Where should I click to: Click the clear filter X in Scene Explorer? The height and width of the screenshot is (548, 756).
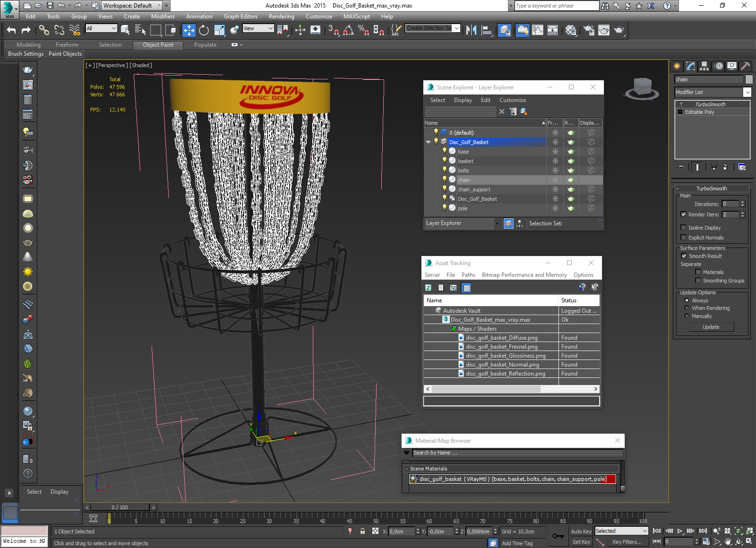pos(501,111)
